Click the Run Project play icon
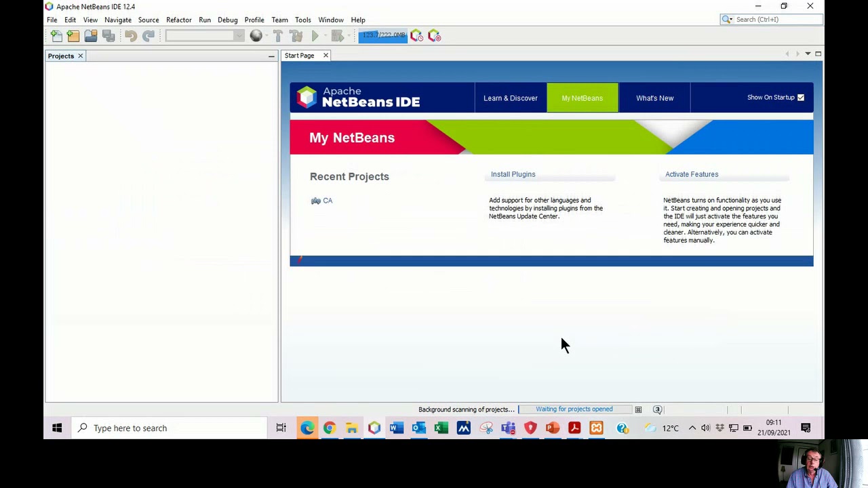Viewport: 868px width, 488px height. 315,36
